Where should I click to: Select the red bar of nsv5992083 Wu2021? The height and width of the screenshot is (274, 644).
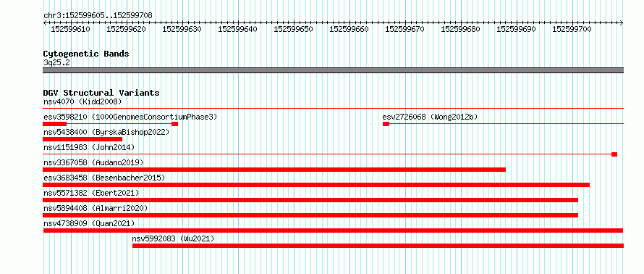tap(378, 246)
